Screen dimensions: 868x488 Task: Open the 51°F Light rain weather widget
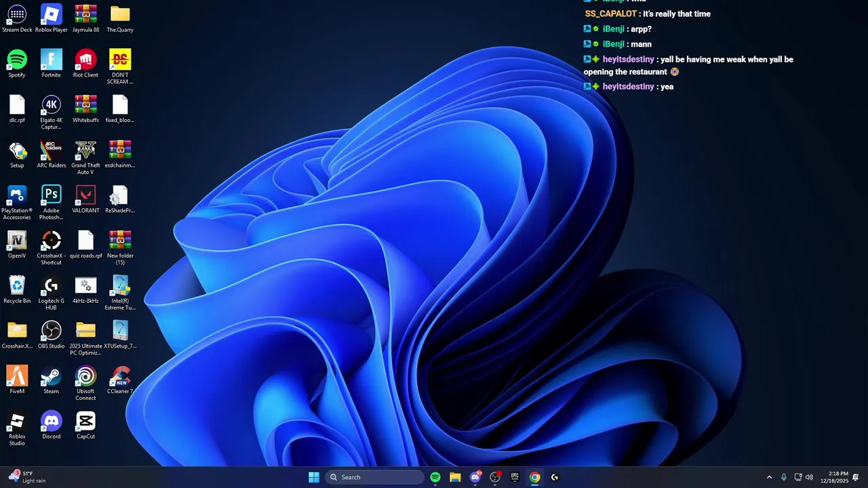[27, 477]
